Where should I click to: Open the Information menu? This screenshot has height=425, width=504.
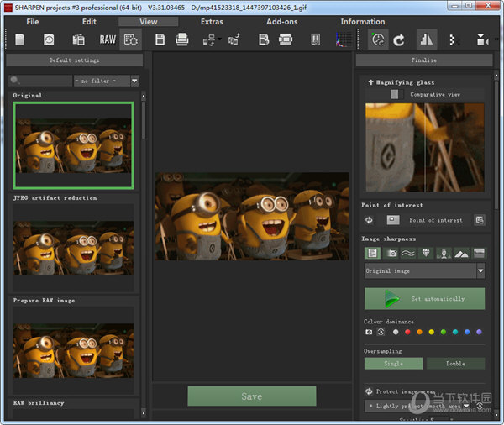coord(363,22)
